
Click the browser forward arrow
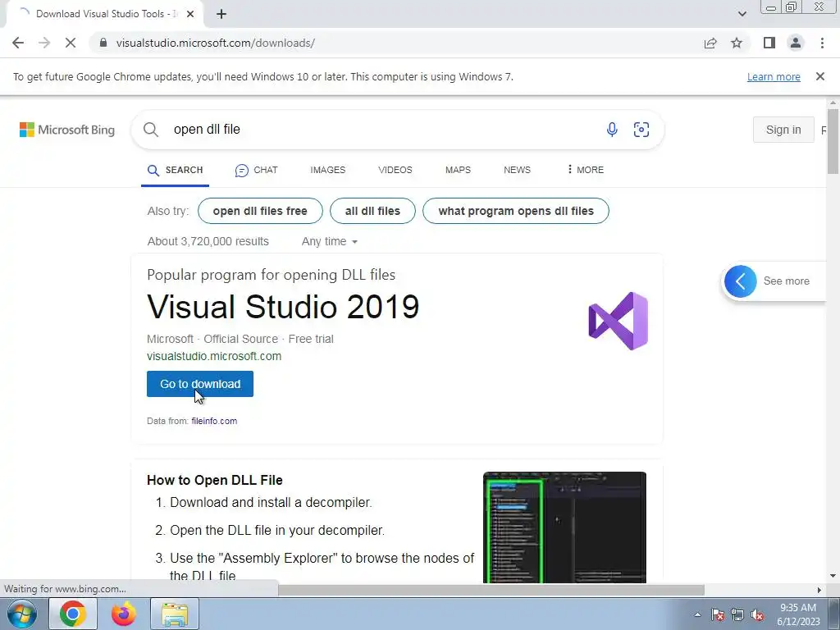point(44,43)
